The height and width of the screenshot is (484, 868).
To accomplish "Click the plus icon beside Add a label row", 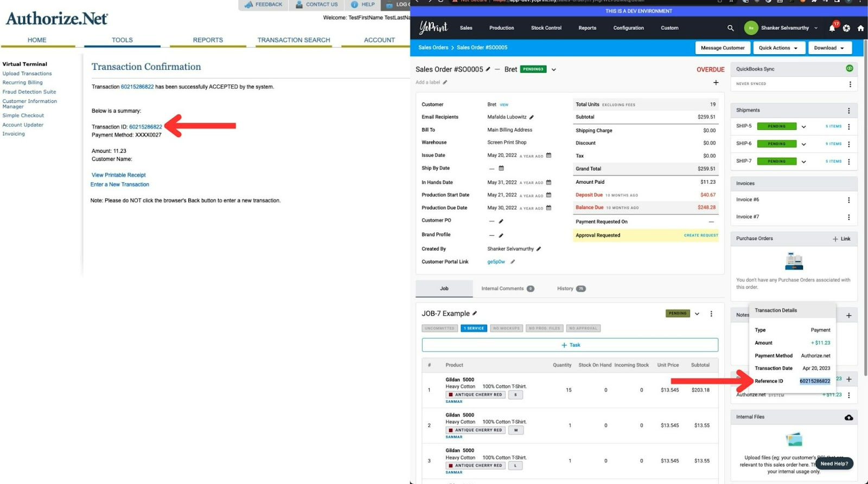I will pyautogui.click(x=716, y=82).
